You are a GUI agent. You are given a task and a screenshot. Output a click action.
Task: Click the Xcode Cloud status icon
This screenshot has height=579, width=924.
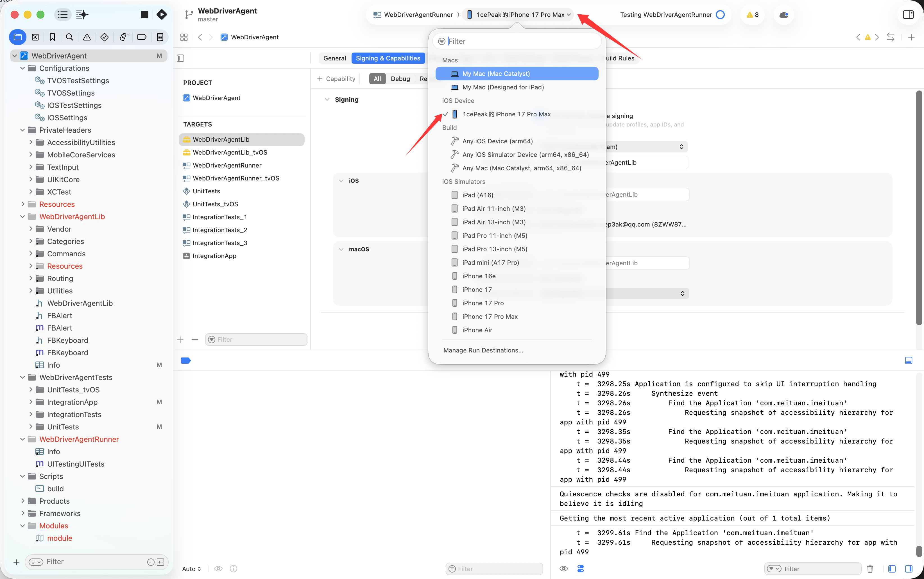(x=783, y=15)
